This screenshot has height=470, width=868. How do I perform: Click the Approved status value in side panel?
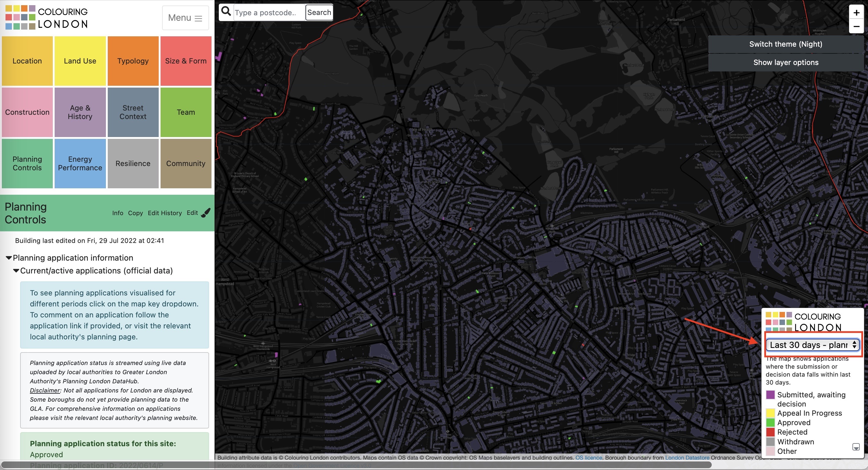46,454
